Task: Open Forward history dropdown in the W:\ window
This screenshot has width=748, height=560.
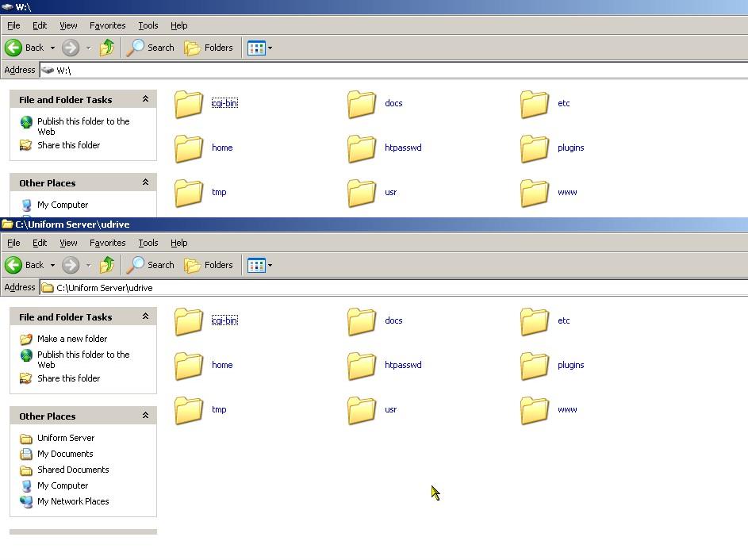Action: [x=88, y=48]
